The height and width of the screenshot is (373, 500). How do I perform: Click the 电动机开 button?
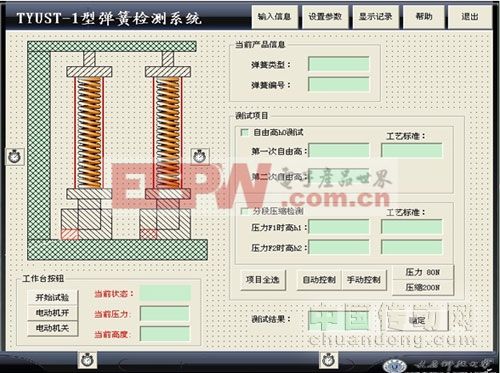52,313
